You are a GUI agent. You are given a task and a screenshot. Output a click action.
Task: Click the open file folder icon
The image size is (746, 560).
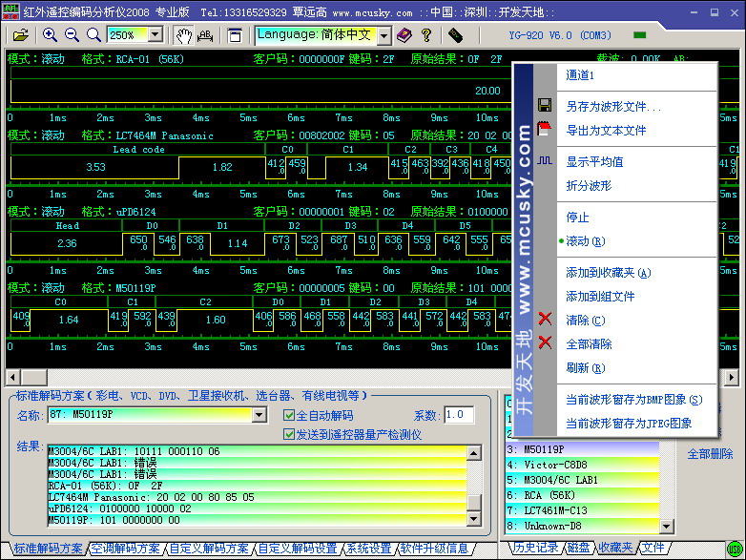coord(20,35)
